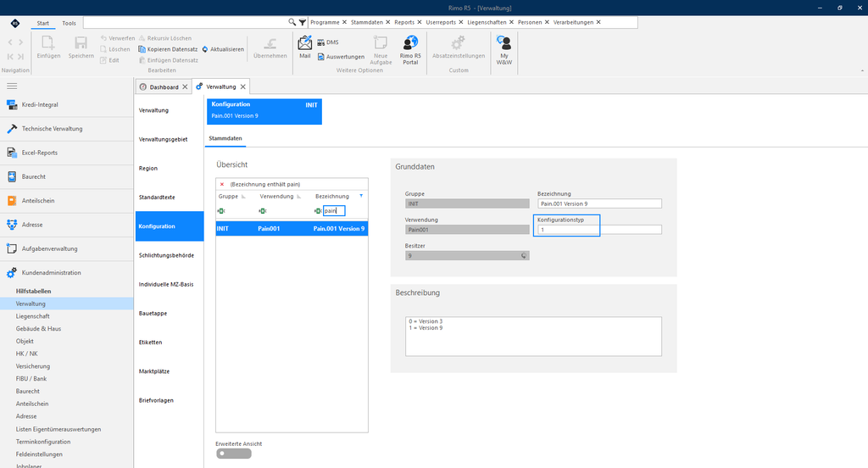Screen dimensions: 868x468
Task: Click the Einfügen toolbar icon
Action: click(48, 43)
